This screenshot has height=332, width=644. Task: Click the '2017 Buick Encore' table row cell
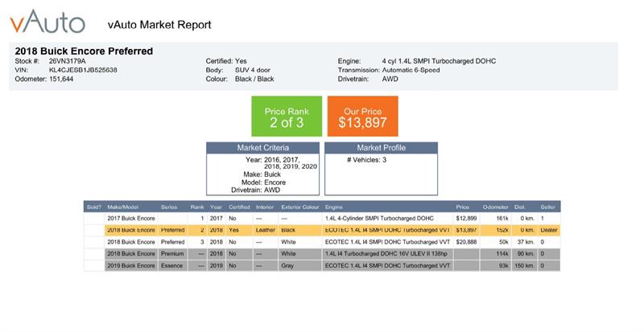[131, 219]
